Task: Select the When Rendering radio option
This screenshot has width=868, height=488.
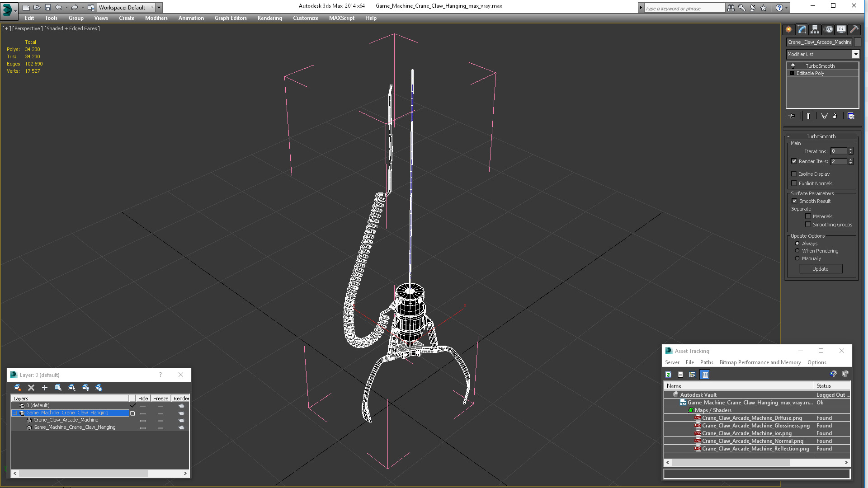Action: click(797, 251)
